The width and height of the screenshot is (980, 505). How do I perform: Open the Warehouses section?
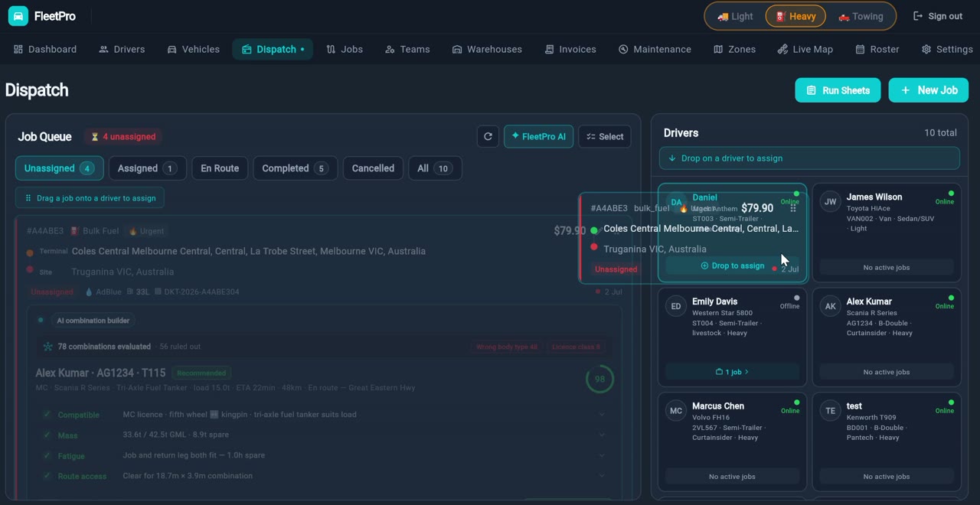(487, 49)
